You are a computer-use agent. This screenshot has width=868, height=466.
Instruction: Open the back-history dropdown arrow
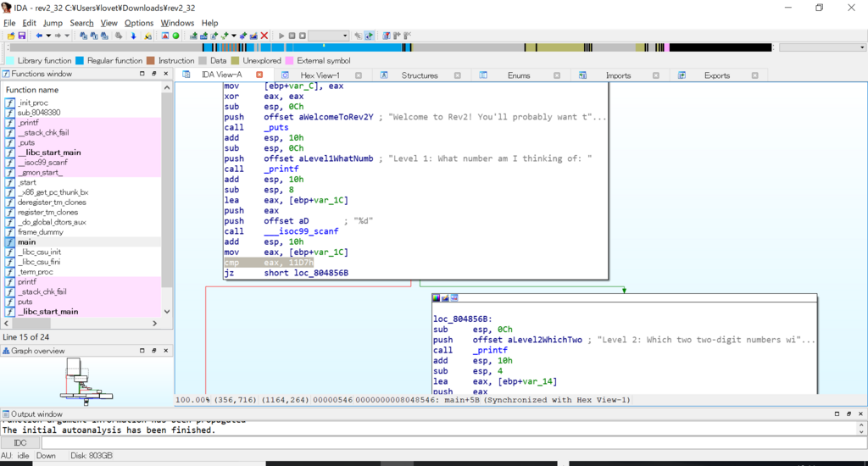[48, 36]
